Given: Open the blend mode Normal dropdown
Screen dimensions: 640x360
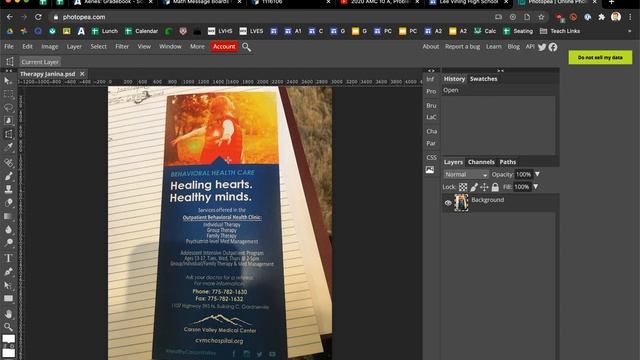Looking at the screenshot, I should pyautogui.click(x=466, y=174).
